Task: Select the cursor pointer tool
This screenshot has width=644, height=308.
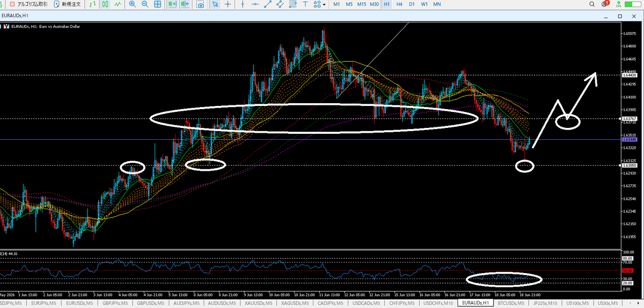Action: coord(215,4)
